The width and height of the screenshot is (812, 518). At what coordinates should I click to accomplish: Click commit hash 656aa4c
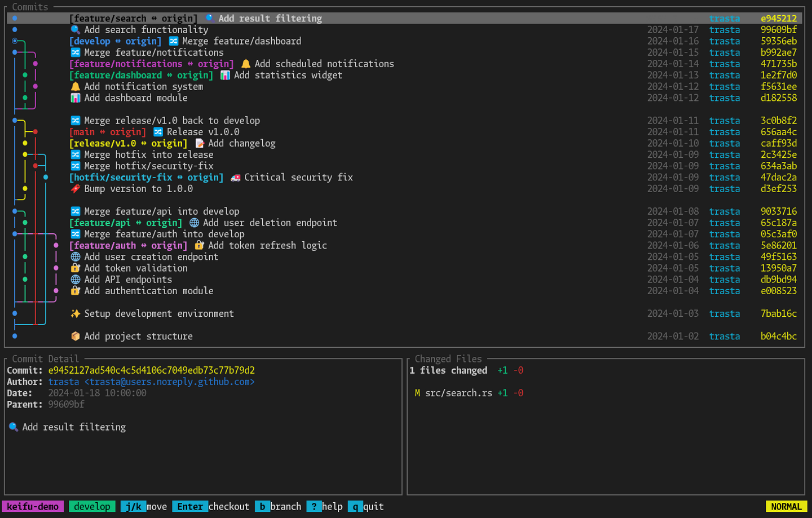(778, 132)
